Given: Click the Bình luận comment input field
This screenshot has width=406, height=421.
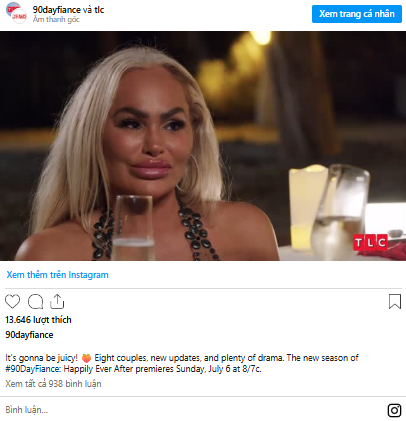Looking at the screenshot, I should (x=193, y=410).
